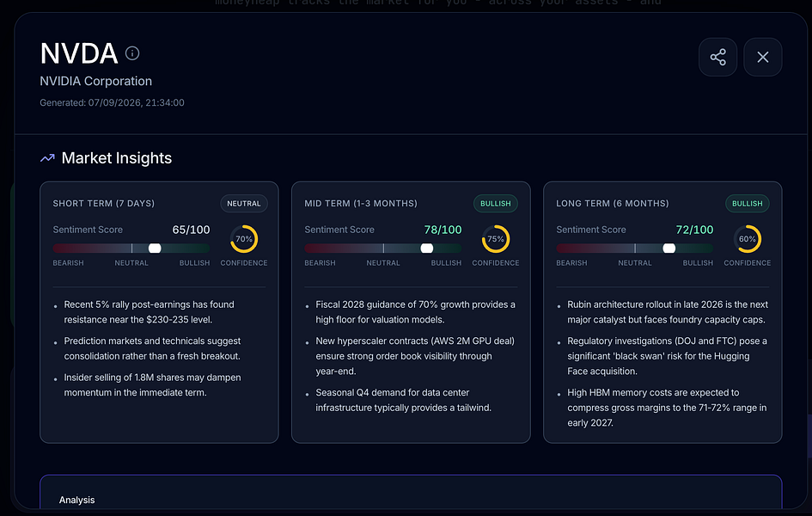Click the 'Seasonal Q4 demand' bullet
The height and width of the screenshot is (516, 812).
(403, 400)
